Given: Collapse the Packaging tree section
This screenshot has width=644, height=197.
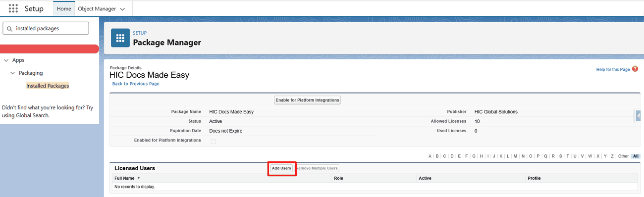Looking at the screenshot, I should click(13, 73).
